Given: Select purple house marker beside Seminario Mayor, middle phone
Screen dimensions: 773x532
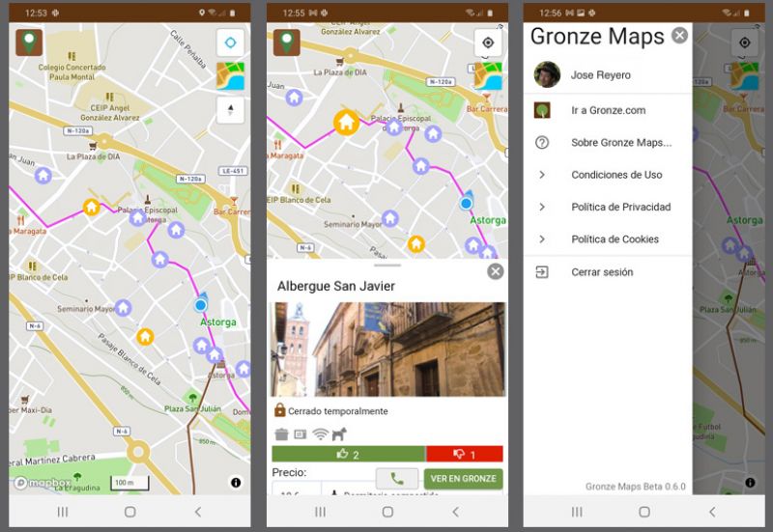Looking at the screenshot, I should [390, 218].
